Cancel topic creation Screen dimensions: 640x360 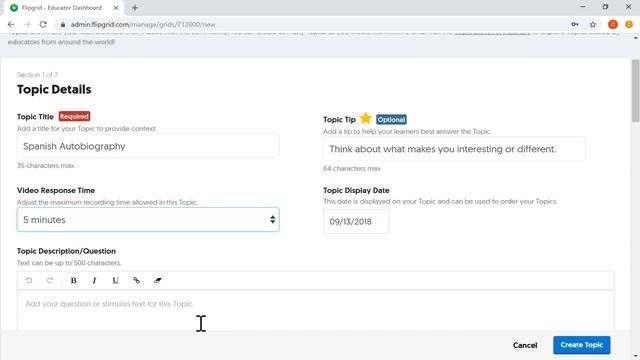[x=525, y=345]
